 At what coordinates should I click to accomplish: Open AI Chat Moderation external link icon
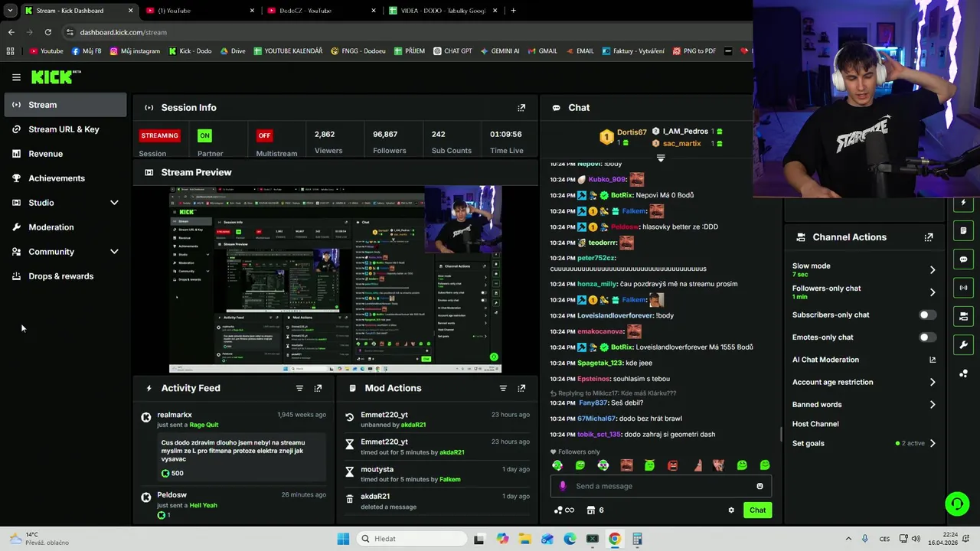[x=933, y=360]
